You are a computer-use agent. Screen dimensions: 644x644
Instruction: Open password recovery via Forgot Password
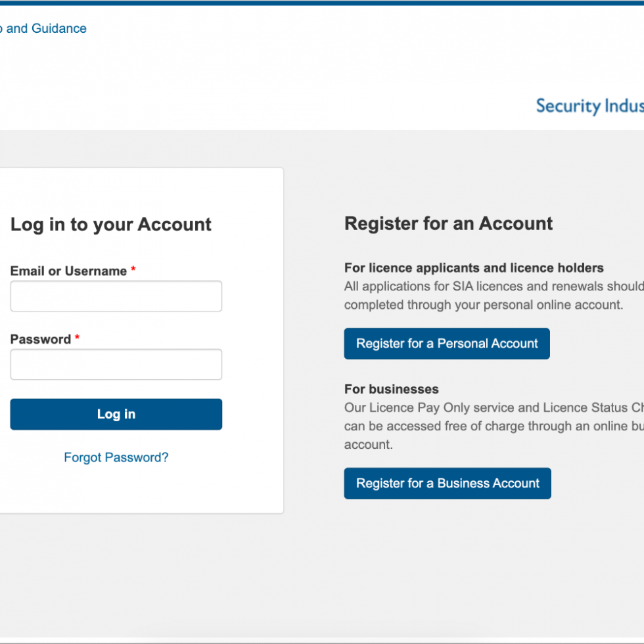pos(116,457)
